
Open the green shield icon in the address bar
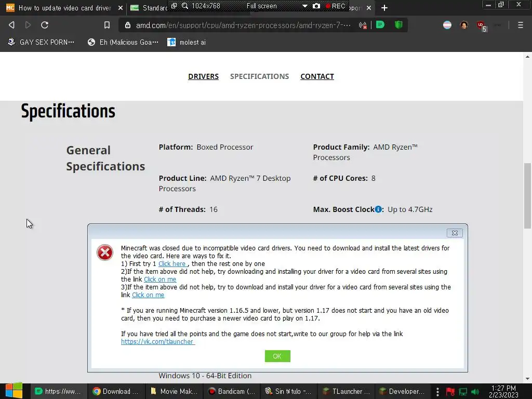[x=398, y=25]
